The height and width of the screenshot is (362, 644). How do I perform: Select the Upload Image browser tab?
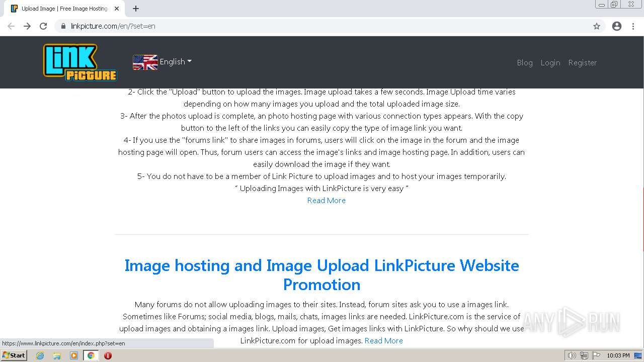[x=64, y=9]
